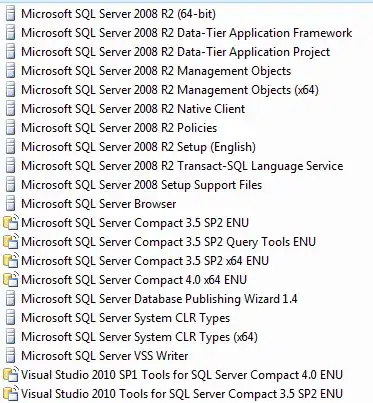Click the icon next to SQL Server Browser
The image size is (373, 403).
[11, 204]
